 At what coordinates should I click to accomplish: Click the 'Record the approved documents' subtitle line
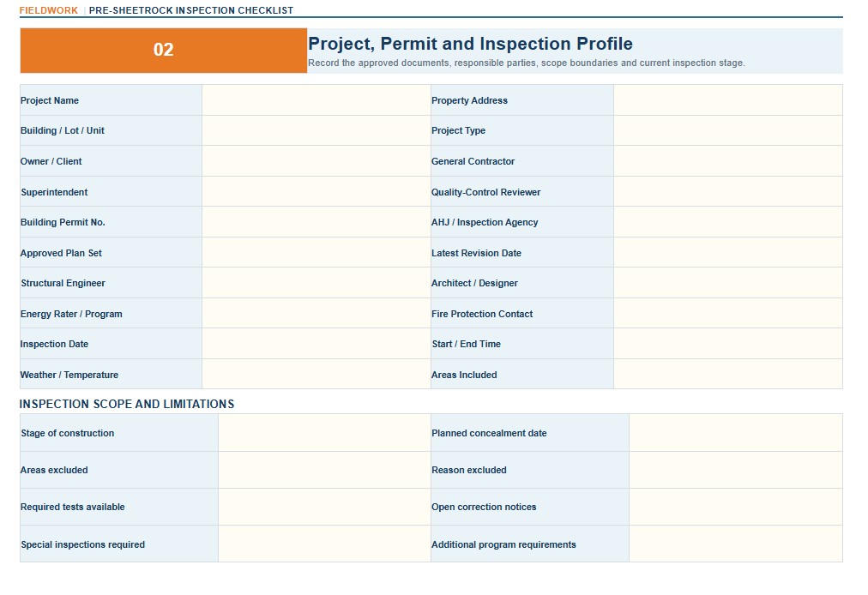click(527, 63)
